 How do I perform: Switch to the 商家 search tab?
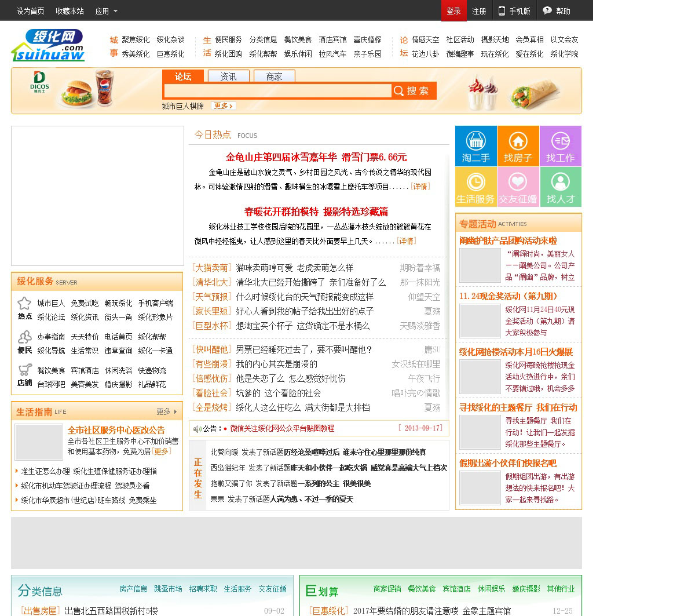click(274, 76)
